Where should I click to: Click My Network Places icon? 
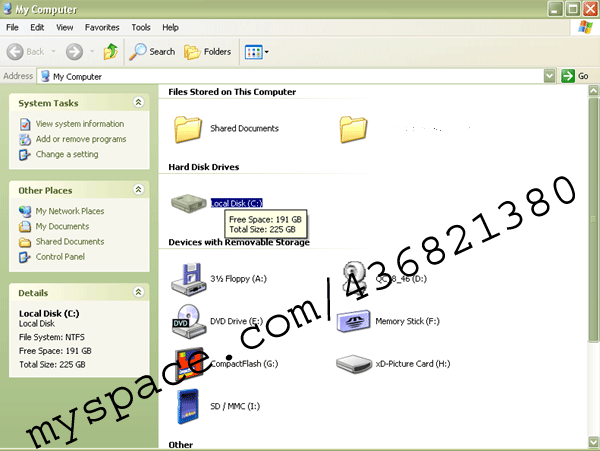tap(25, 211)
